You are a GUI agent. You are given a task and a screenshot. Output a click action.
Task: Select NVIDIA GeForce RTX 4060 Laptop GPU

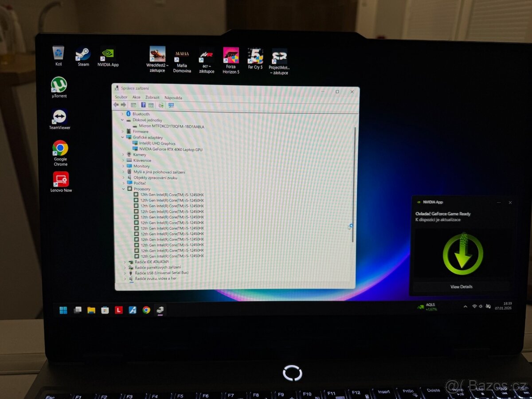[x=171, y=149]
